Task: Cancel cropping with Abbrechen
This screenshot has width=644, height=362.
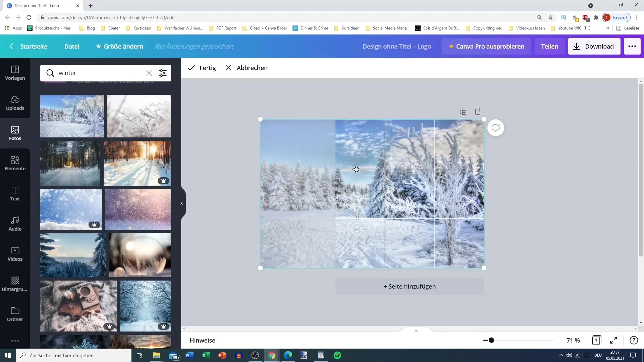Action: (247, 68)
